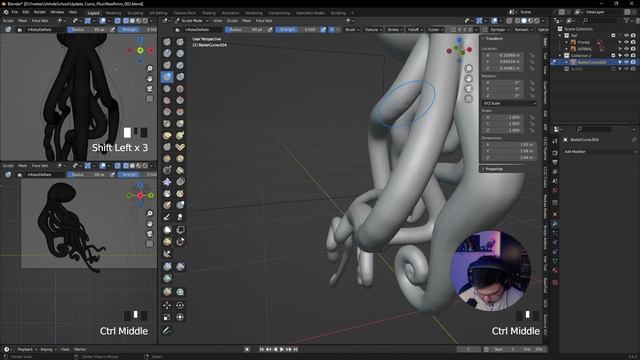Toggle camera view in main viewport
This screenshot has height=360, width=640.
coord(469,89)
